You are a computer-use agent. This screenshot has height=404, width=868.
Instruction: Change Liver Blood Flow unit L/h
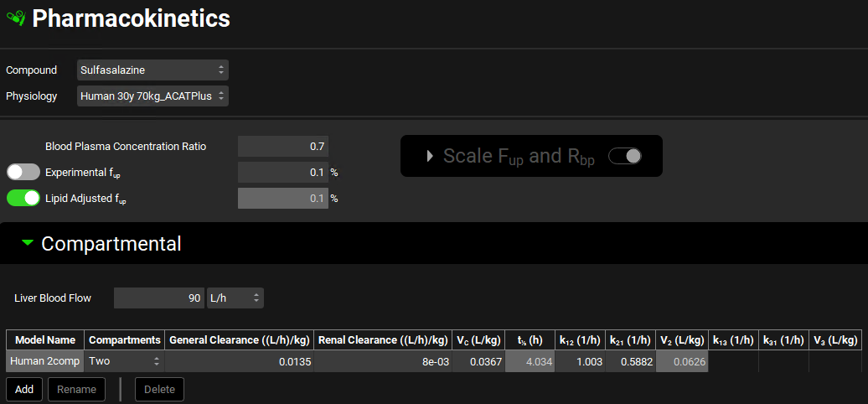click(x=235, y=298)
